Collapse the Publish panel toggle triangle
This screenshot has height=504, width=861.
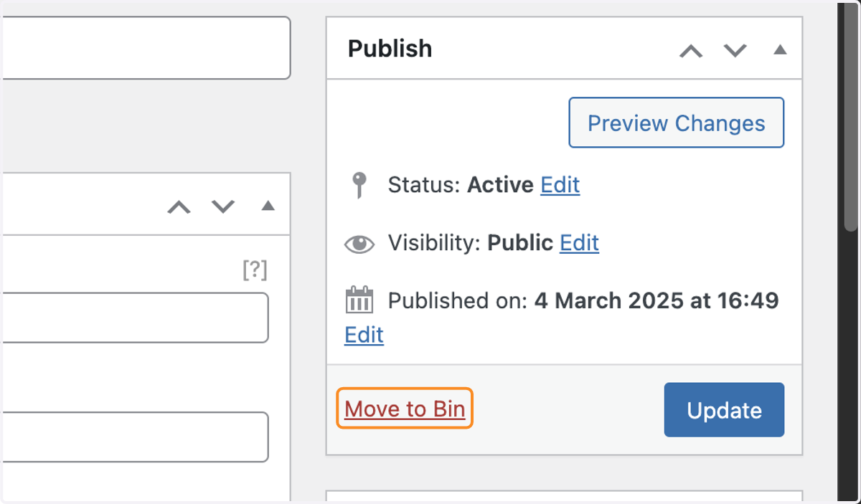[x=780, y=50]
